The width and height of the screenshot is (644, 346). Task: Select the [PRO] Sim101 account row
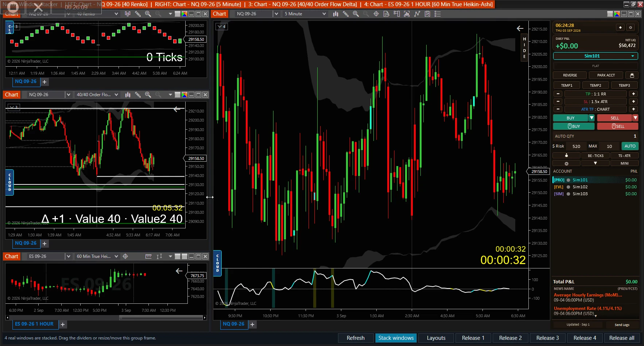(x=595, y=180)
